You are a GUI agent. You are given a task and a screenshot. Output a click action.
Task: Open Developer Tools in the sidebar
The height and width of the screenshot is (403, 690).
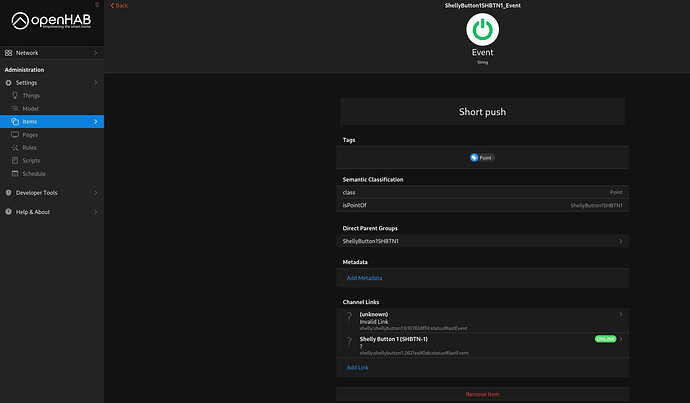coord(52,193)
